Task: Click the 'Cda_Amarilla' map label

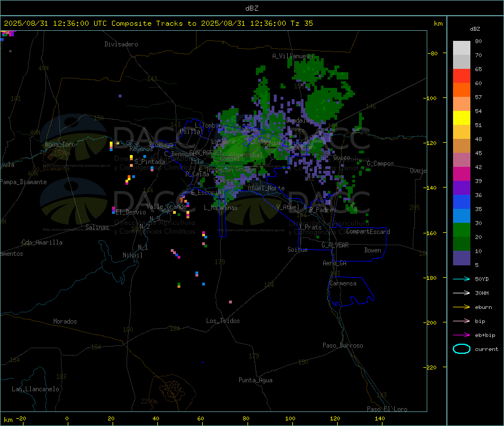Action: 42,242
